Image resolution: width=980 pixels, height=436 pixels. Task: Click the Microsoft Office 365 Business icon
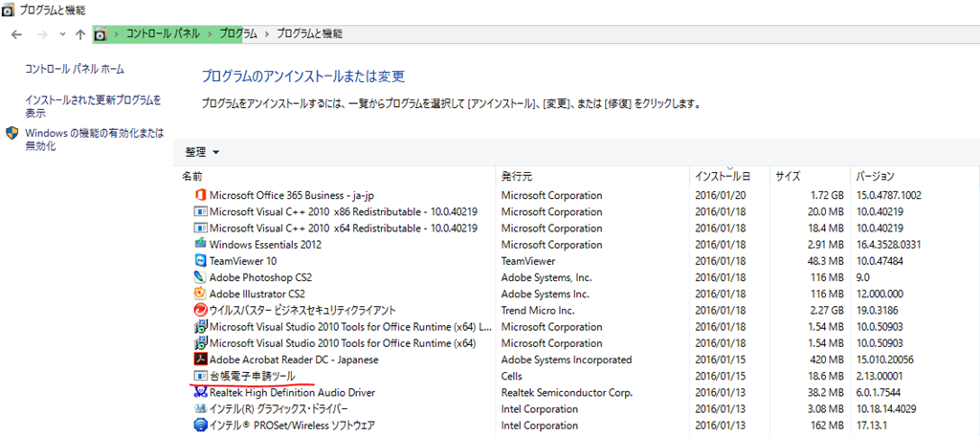200,195
